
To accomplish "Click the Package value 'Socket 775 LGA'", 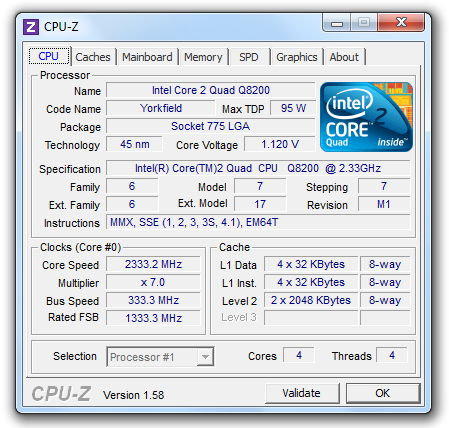I will point(211,126).
